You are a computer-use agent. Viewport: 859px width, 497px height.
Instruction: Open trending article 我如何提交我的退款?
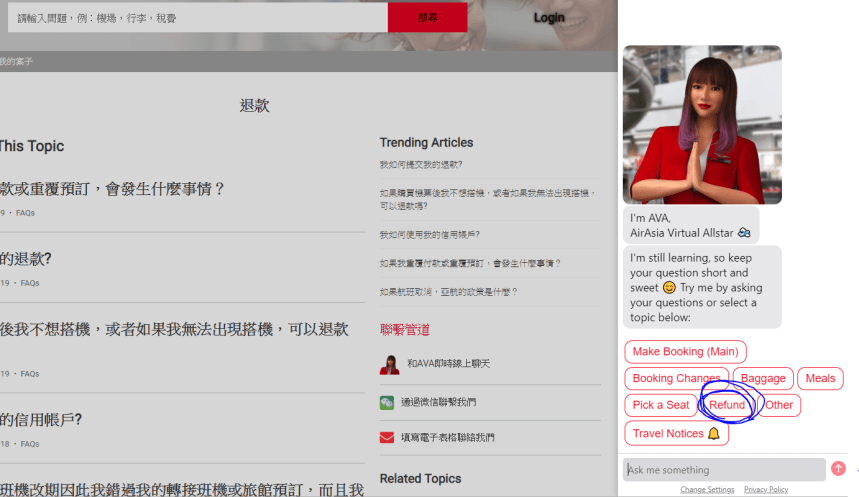click(421, 165)
